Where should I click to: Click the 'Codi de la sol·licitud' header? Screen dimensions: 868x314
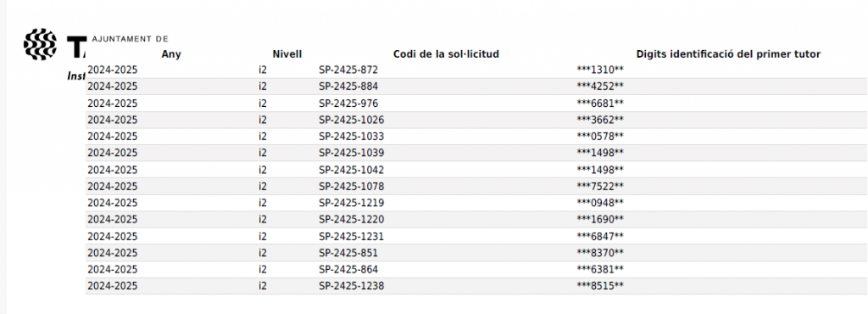point(446,54)
